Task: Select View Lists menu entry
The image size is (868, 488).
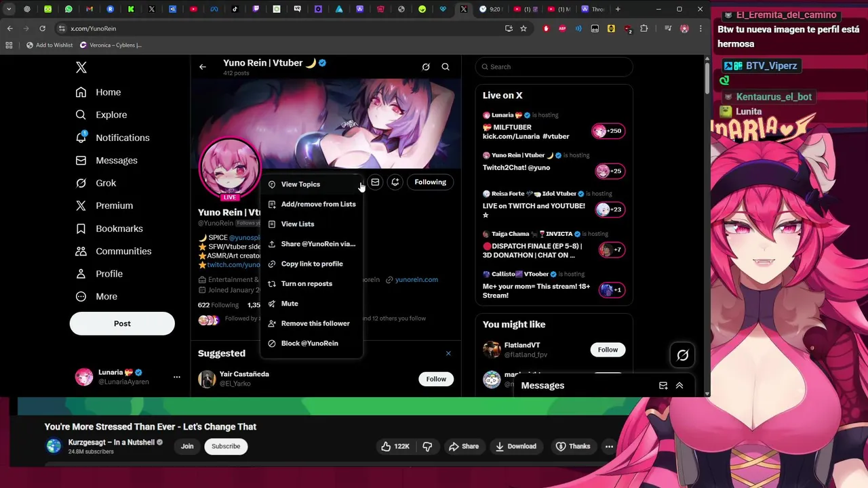Action: [311, 224]
